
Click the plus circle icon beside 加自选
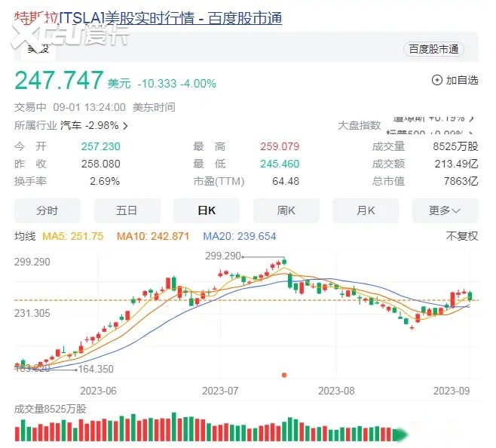(437, 80)
